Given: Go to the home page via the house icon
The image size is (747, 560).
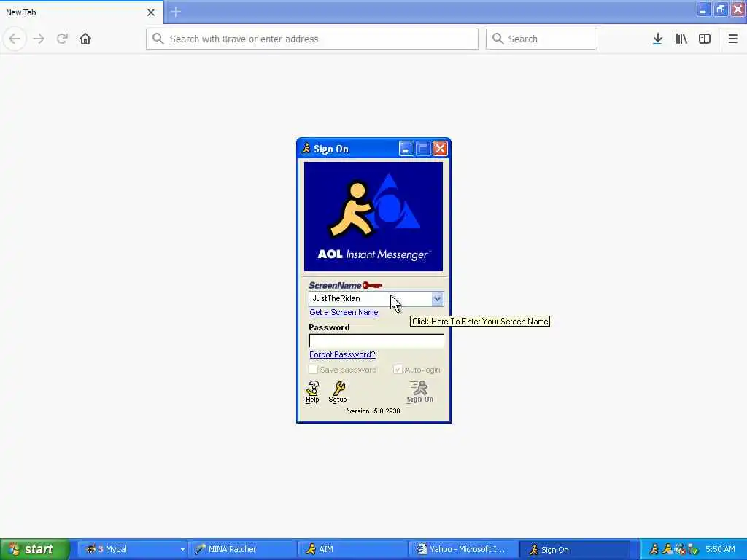Looking at the screenshot, I should 85,39.
